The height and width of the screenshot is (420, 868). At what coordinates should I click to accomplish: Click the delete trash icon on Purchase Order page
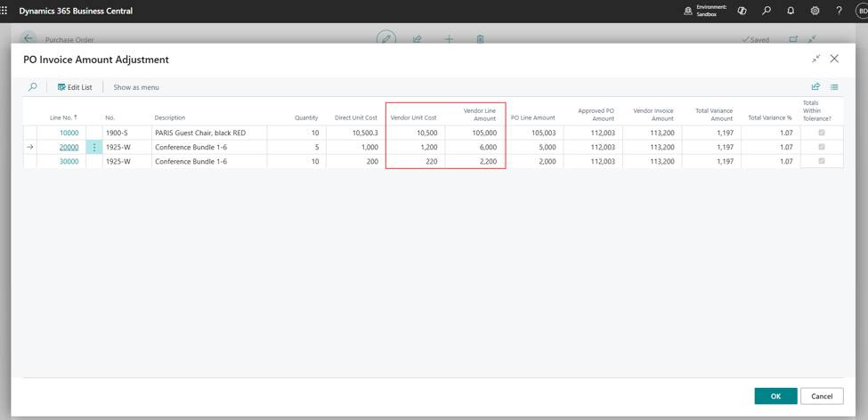click(481, 39)
